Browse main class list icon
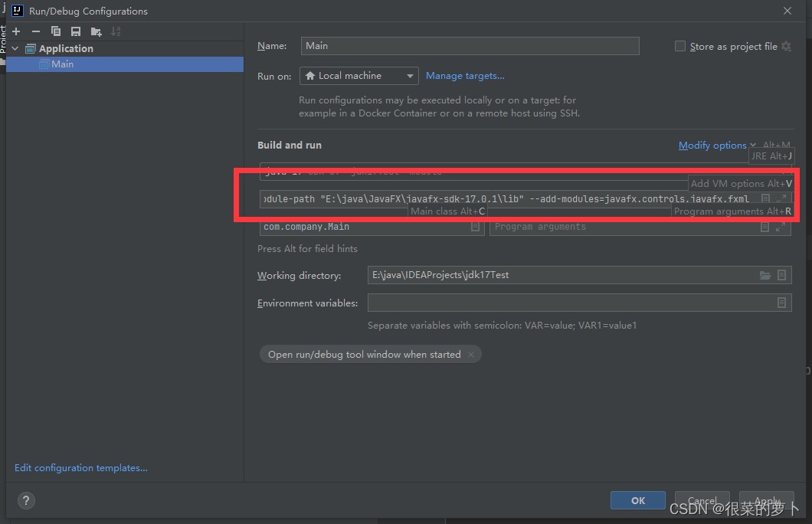 click(x=475, y=227)
